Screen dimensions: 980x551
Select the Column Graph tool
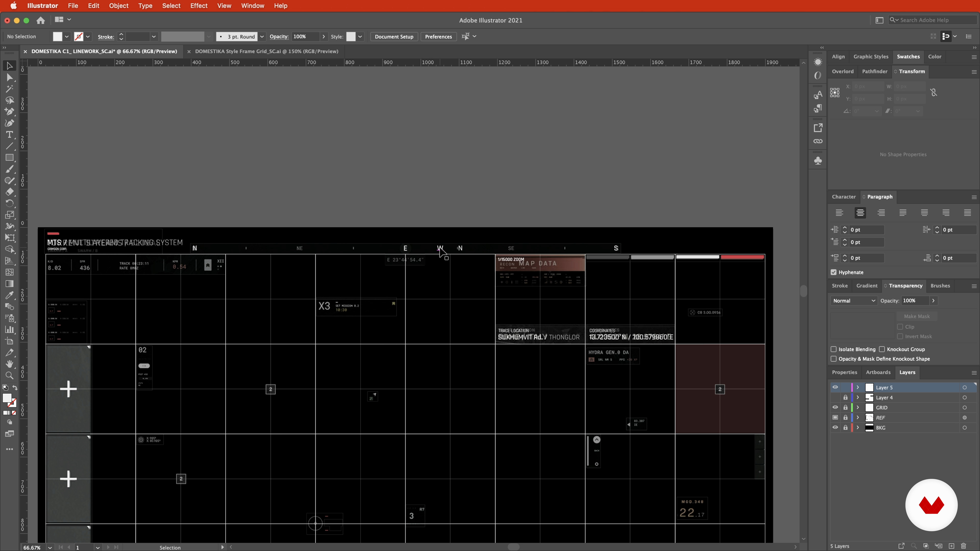click(x=9, y=330)
